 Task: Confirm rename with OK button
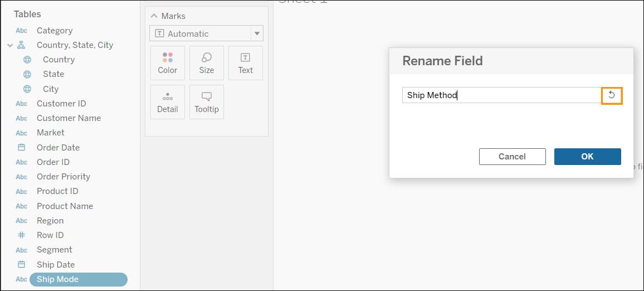pos(587,157)
